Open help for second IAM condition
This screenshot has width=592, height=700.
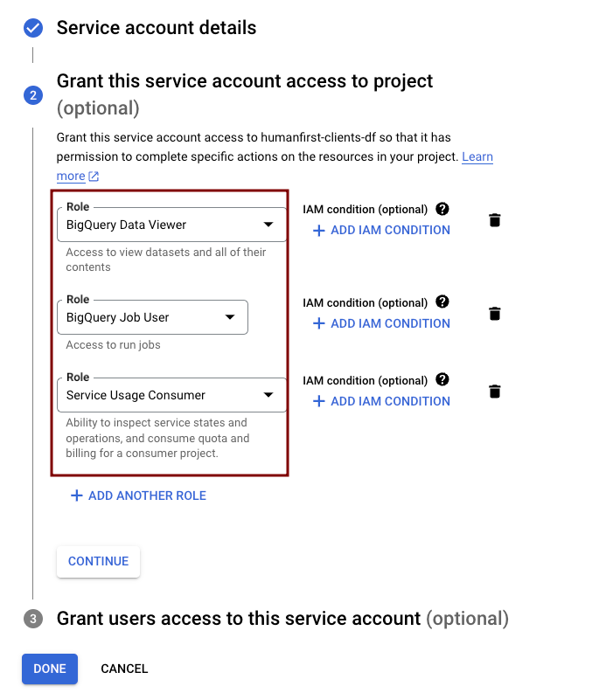[442, 302]
